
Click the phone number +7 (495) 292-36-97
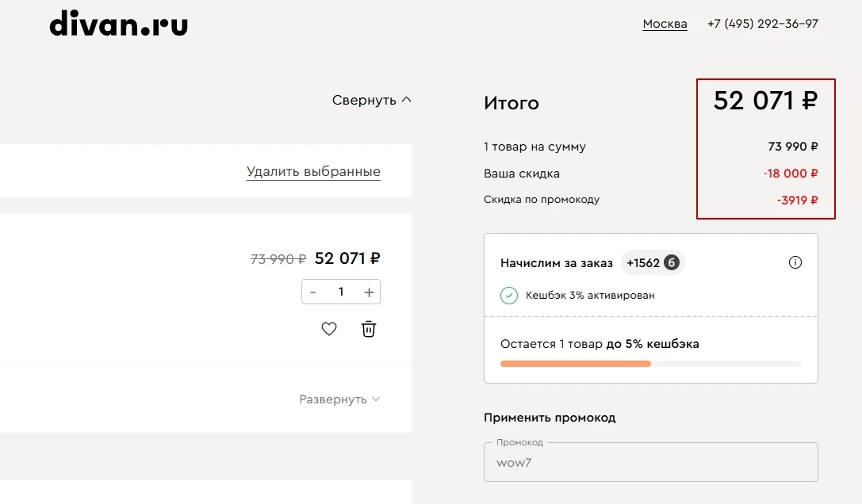click(762, 24)
